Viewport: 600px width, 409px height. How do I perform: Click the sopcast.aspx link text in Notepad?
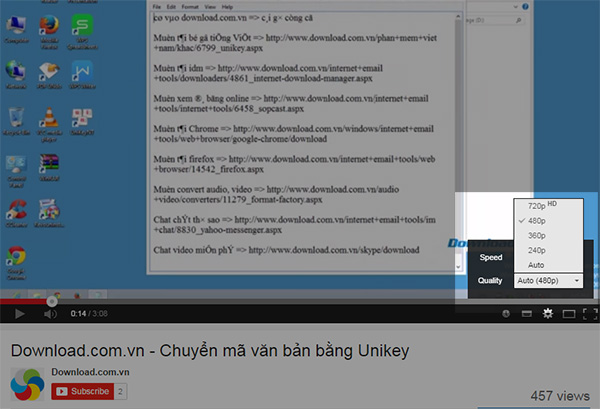[281, 109]
